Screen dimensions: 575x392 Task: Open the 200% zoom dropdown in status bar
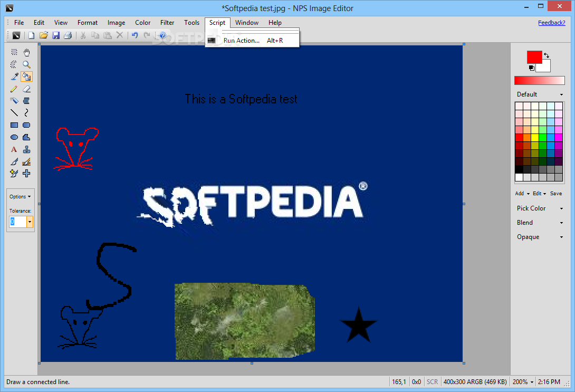(523, 382)
